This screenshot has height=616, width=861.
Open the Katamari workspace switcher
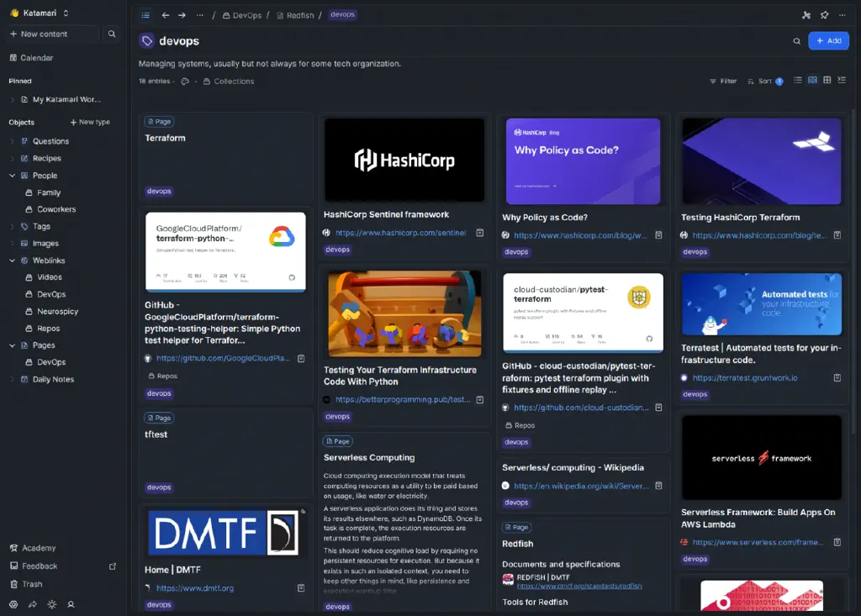pos(40,13)
